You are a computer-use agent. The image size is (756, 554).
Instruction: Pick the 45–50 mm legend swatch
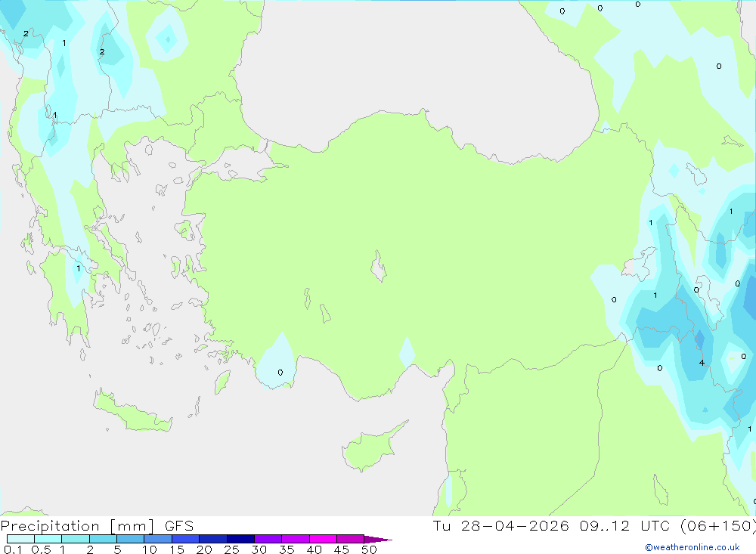[x=351, y=539]
